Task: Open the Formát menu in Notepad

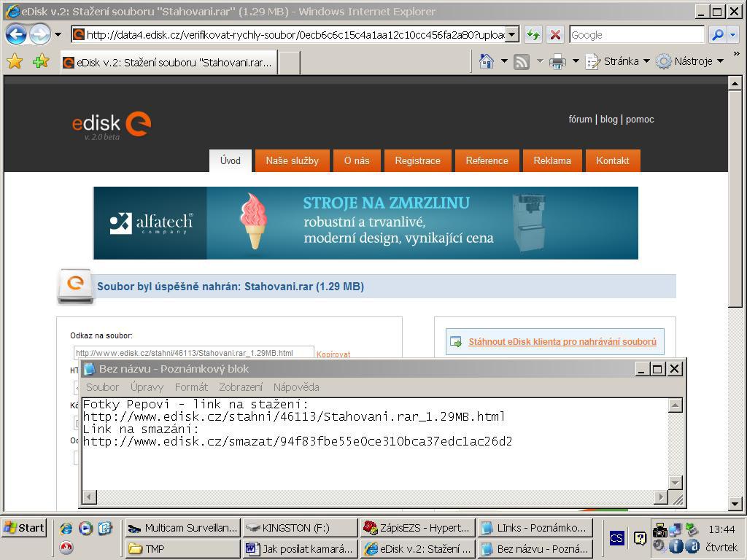Action: pyautogui.click(x=191, y=387)
